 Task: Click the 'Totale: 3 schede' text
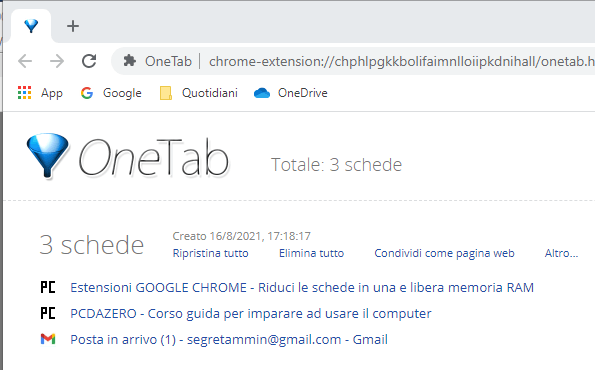pos(336,165)
